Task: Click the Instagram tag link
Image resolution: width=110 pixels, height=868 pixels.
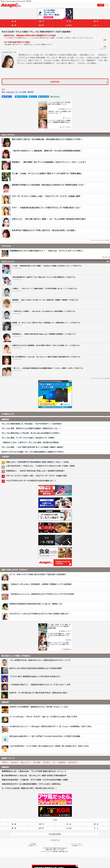Action: click(10, 92)
